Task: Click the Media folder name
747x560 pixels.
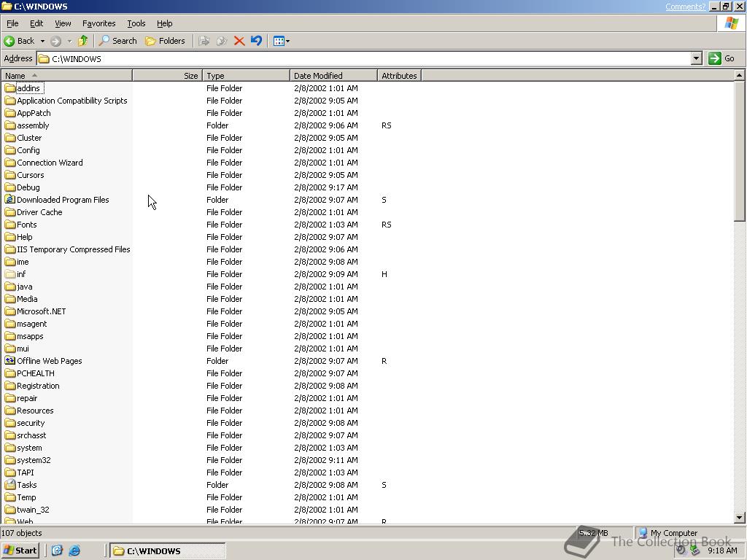Action: point(27,299)
